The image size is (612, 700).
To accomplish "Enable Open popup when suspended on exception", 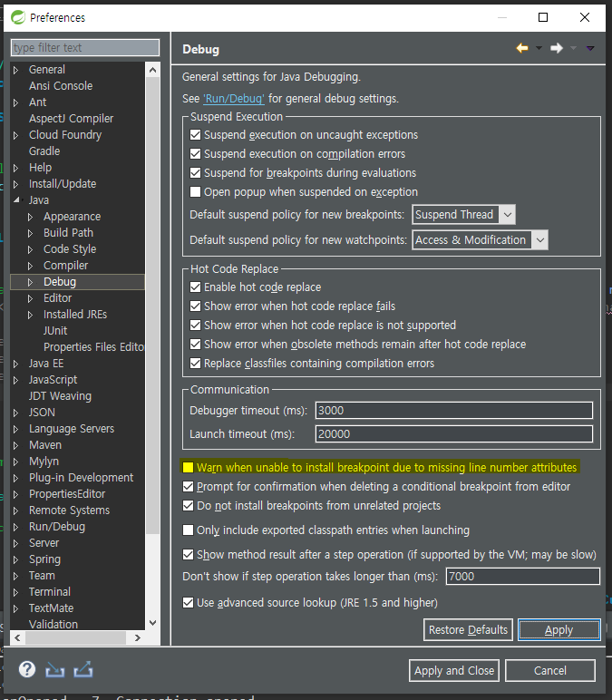I will pyautogui.click(x=195, y=192).
